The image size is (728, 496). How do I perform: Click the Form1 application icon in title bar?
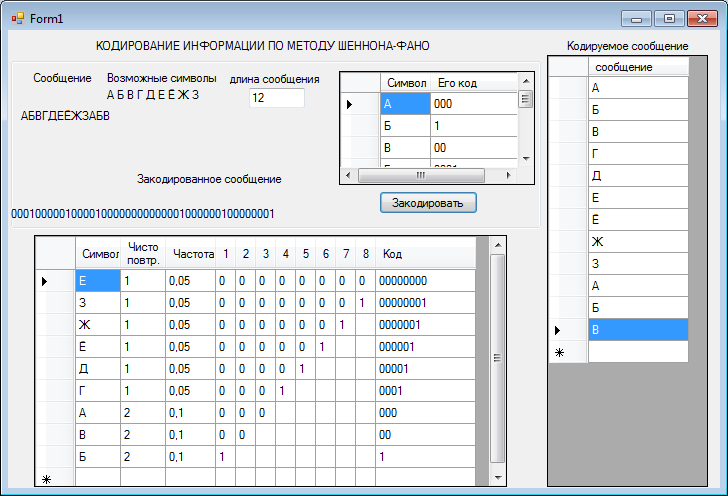coord(18,19)
